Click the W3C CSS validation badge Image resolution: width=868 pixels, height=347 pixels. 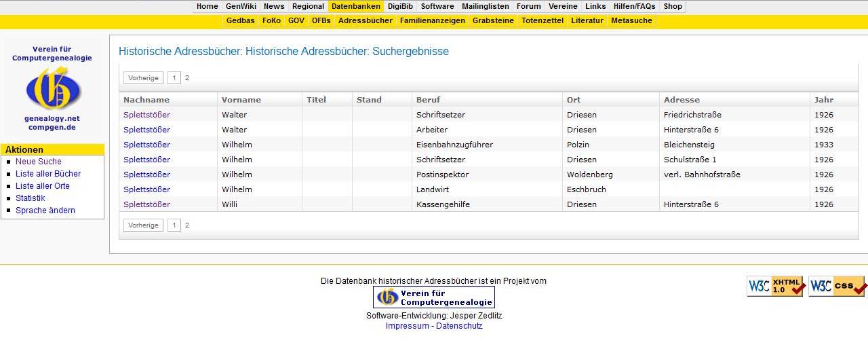(837, 287)
